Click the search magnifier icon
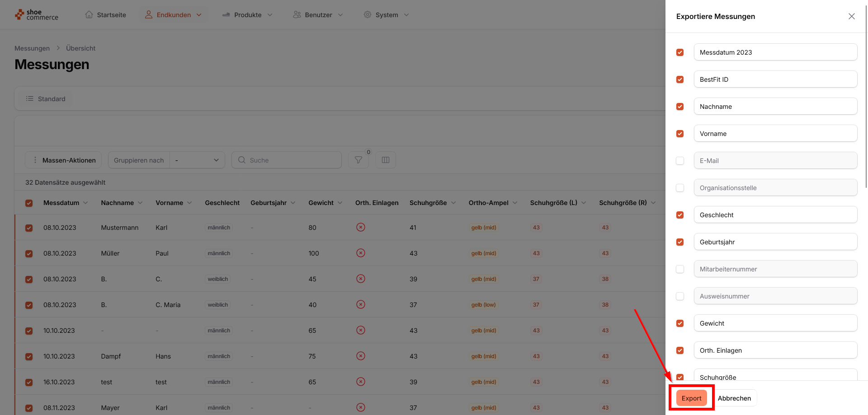This screenshot has width=868, height=415. pyautogui.click(x=242, y=160)
